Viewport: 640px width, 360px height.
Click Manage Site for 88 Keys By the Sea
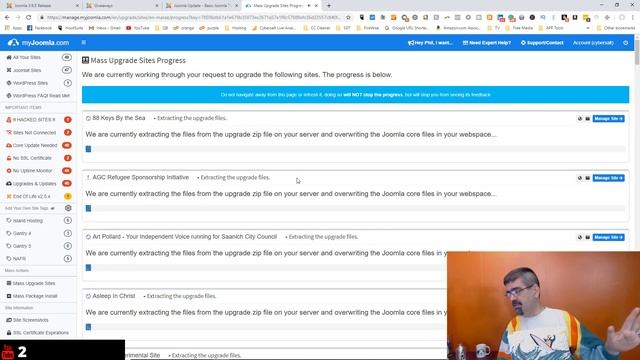[608, 119]
